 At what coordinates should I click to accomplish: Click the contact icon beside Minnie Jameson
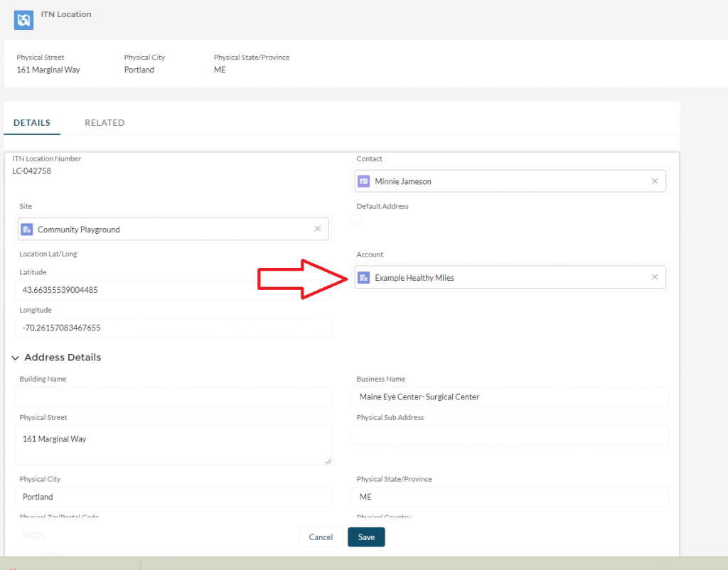(364, 181)
